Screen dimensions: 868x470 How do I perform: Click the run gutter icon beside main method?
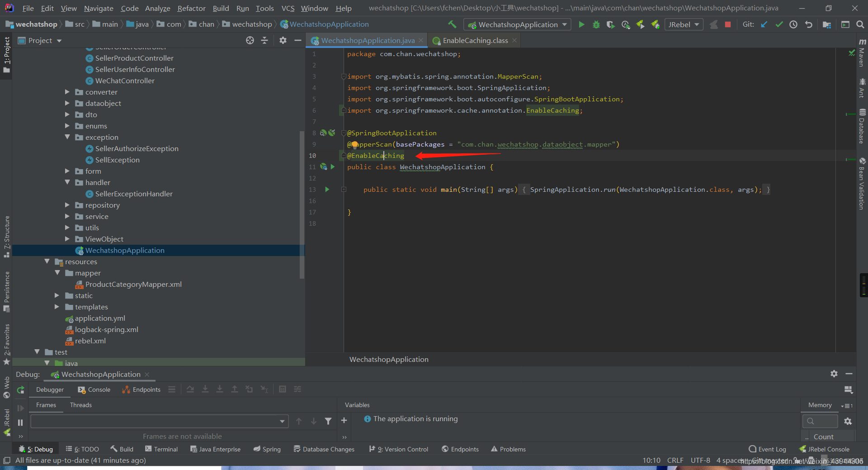pos(327,190)
